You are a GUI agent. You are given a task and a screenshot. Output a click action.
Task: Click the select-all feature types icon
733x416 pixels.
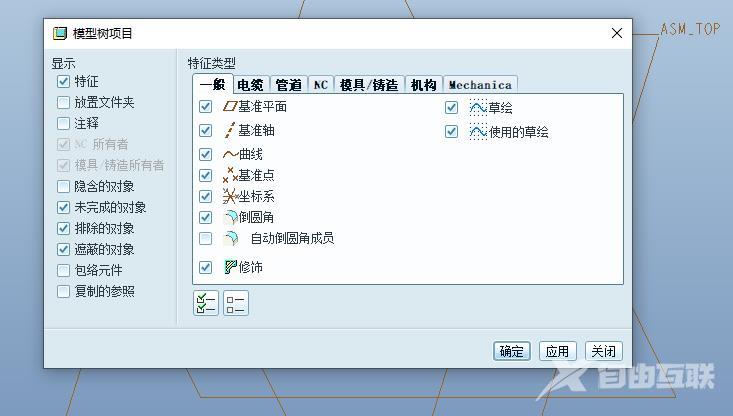[206, 303]
